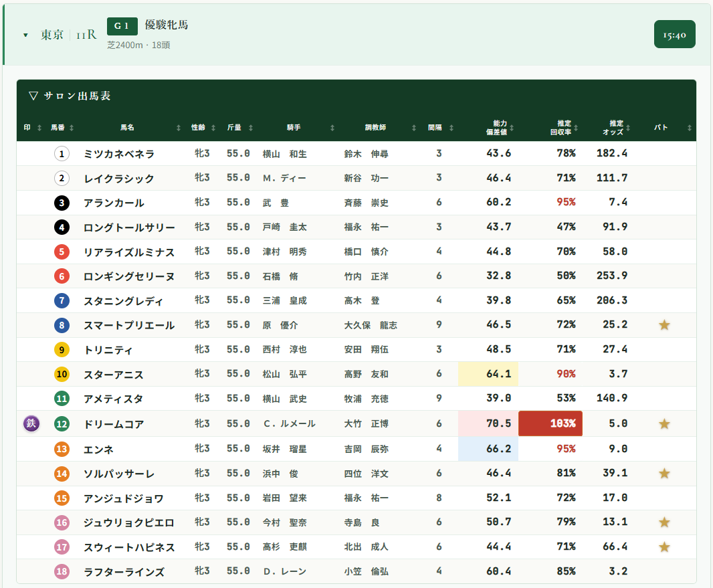Sort by 斤量 column arrows
The height and width of the screenshot is (588, 713).
(x=251, y=128)
